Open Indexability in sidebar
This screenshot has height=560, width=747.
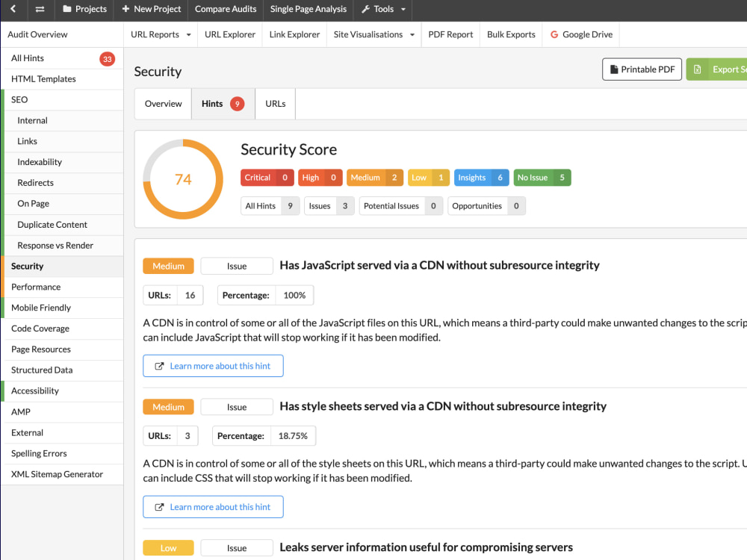pos(63,162)
